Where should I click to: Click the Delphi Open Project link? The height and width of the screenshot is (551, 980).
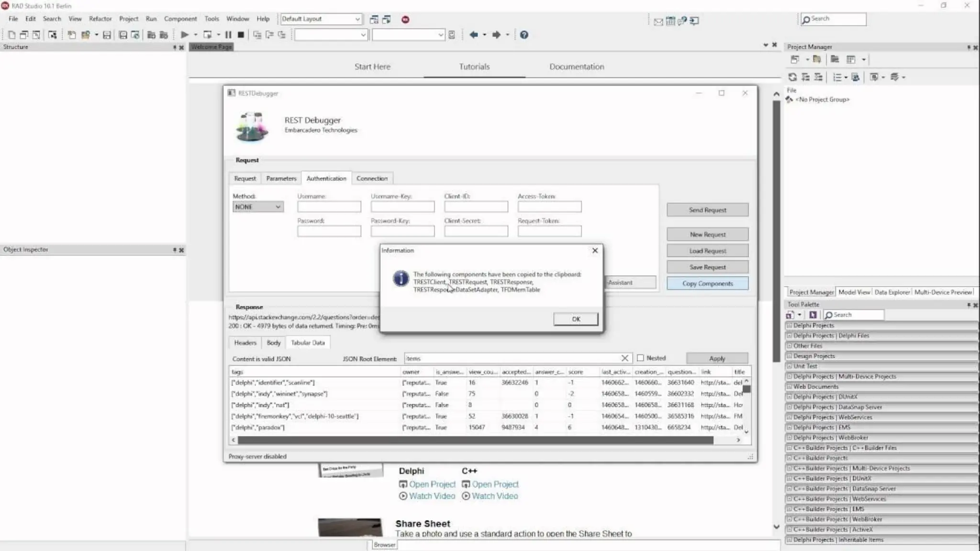432,485
